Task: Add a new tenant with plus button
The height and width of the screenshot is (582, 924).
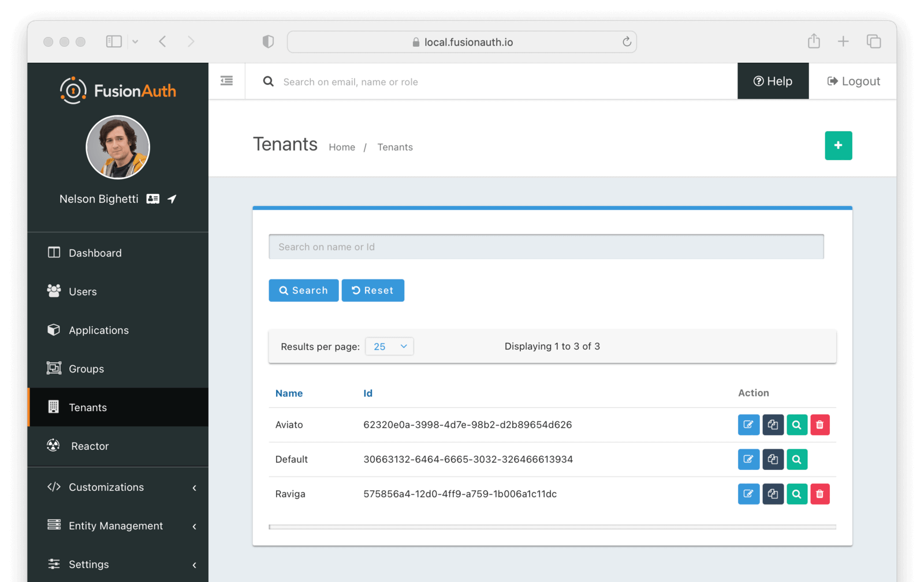Action: [x=839, y=145]
